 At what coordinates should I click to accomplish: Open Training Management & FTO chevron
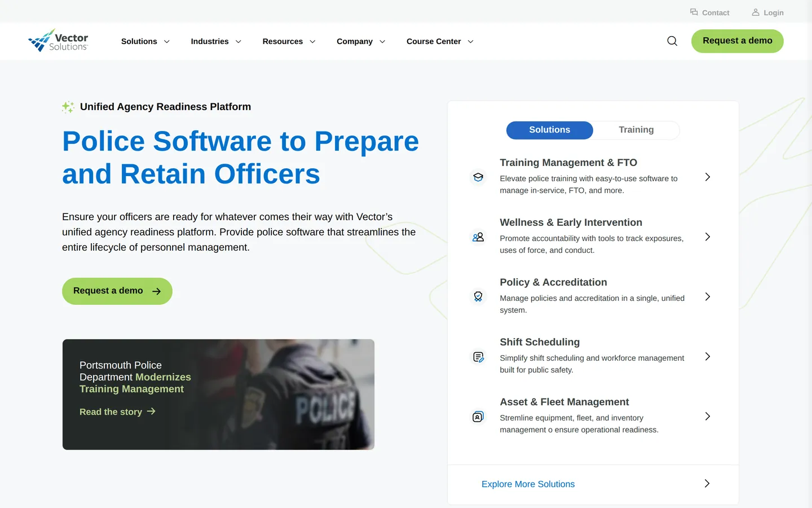point(708,177)
